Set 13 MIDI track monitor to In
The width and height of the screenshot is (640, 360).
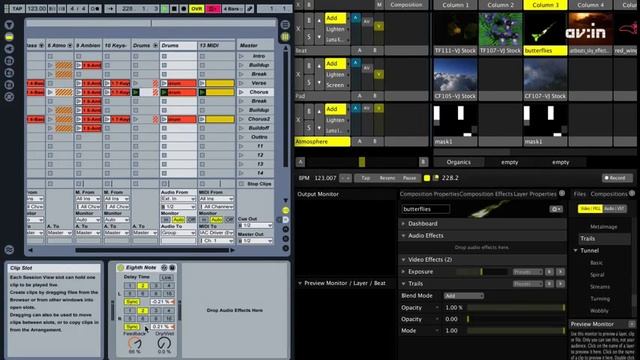pos(204,220)
